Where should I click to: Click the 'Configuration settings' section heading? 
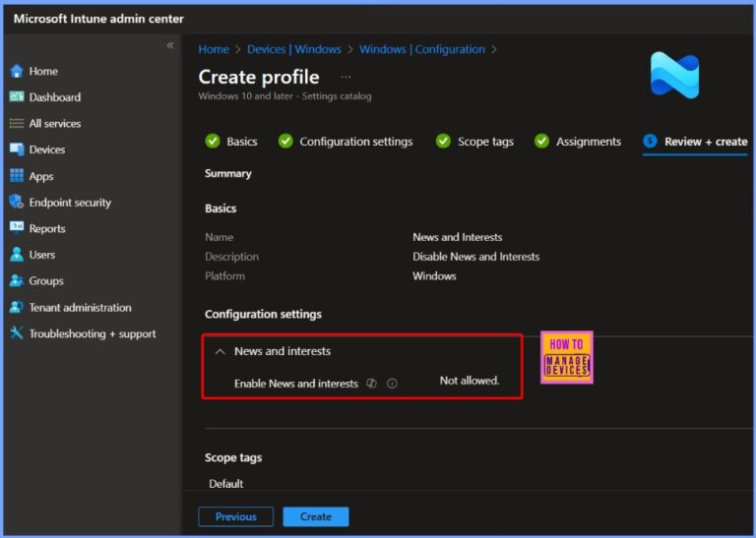pos(263,314)
